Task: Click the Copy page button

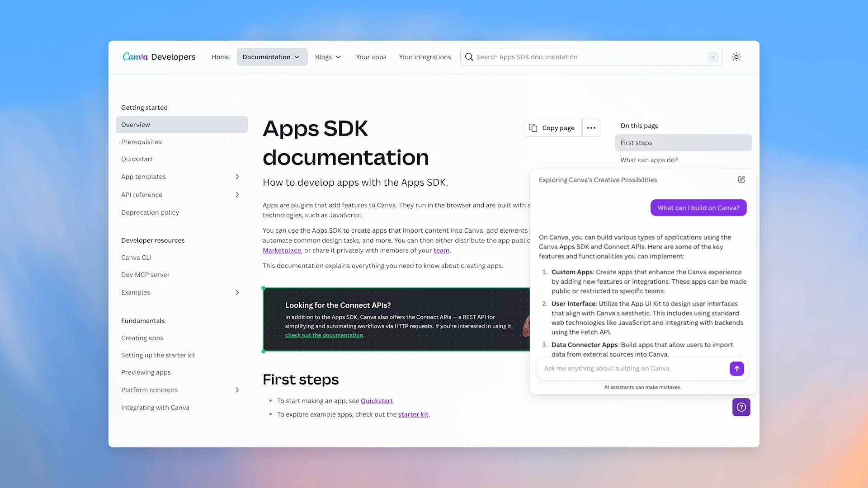Action: pos(552,128)
